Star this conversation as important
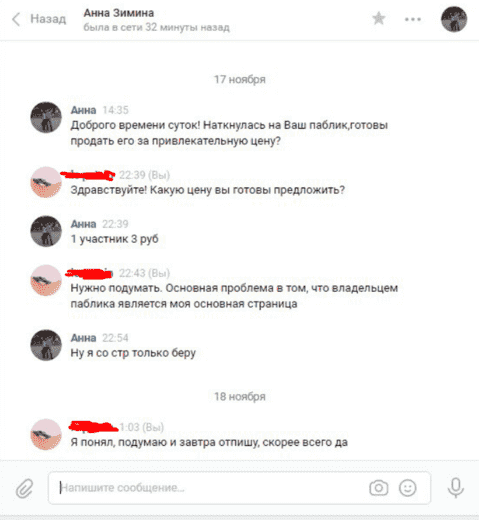 pos(379,19)
